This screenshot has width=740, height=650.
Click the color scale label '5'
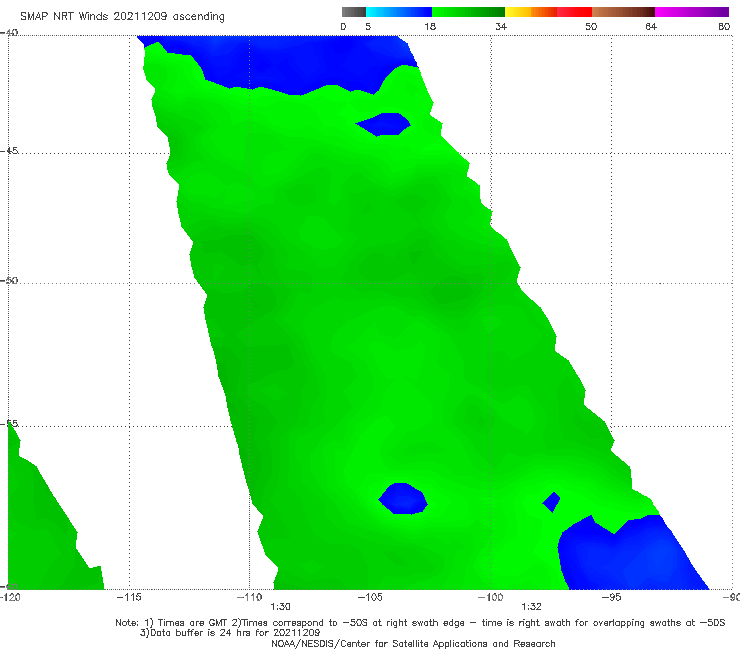pyautogui.click(x=368, y=26)
